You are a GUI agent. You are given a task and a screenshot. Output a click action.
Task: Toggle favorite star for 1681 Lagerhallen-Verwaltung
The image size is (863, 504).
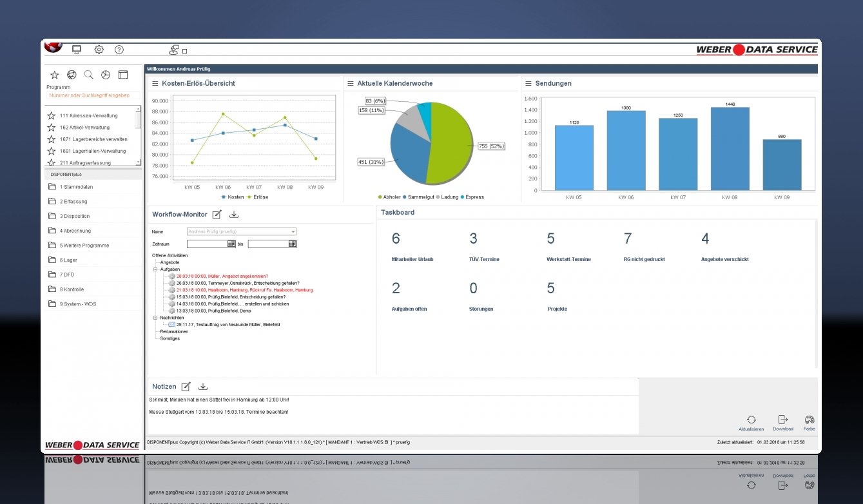51,151
